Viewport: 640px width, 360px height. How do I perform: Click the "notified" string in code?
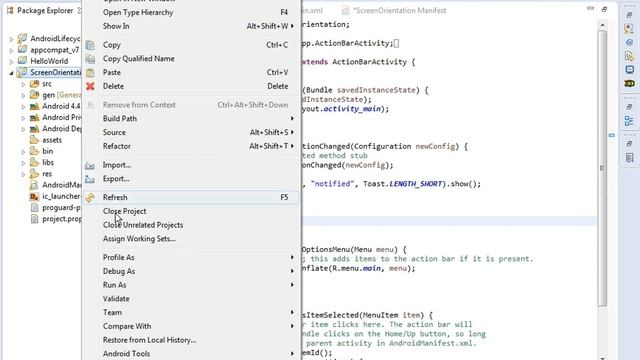click(x=332, y=184)
